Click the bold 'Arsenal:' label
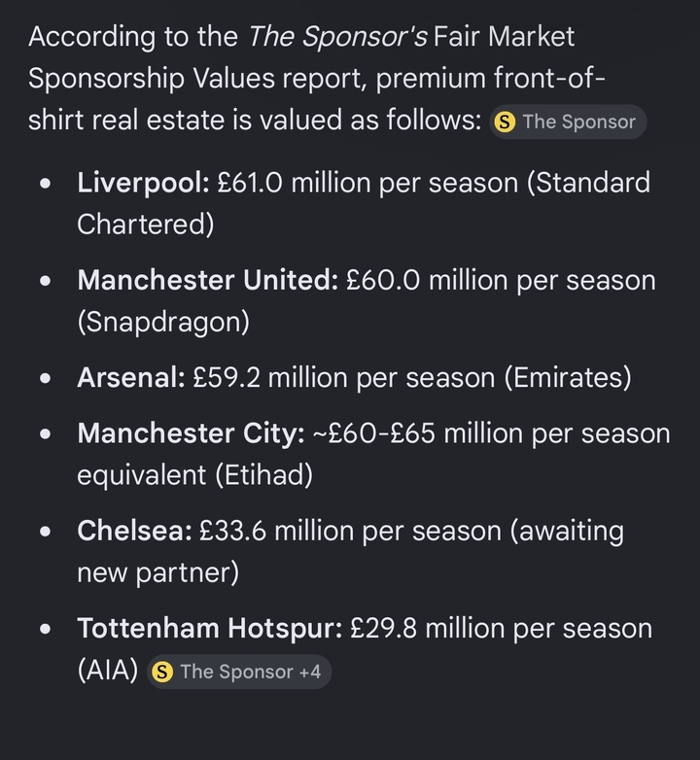Image resolution: width=700 pixels, height=760 pixels. click(131, 378)
